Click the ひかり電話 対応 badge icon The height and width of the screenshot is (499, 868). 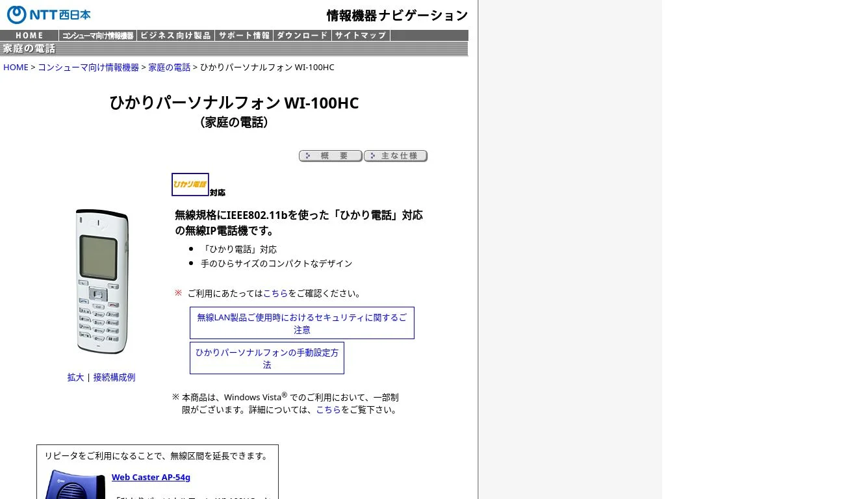[x=198, y=185]
